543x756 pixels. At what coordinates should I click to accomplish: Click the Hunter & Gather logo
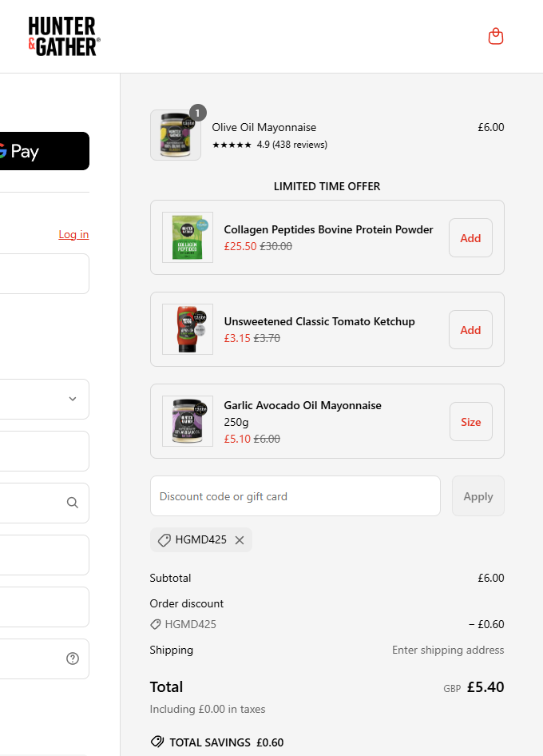tap(63, 37)
